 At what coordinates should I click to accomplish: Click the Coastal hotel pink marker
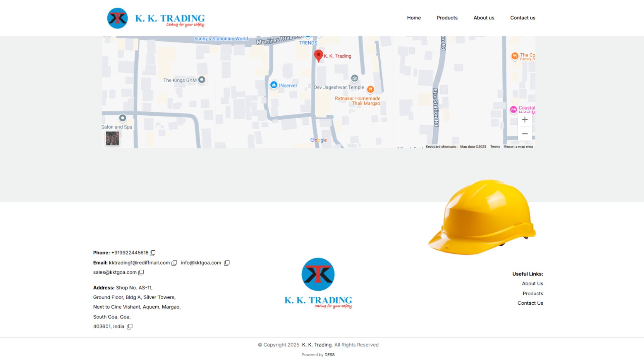[513, 109]
